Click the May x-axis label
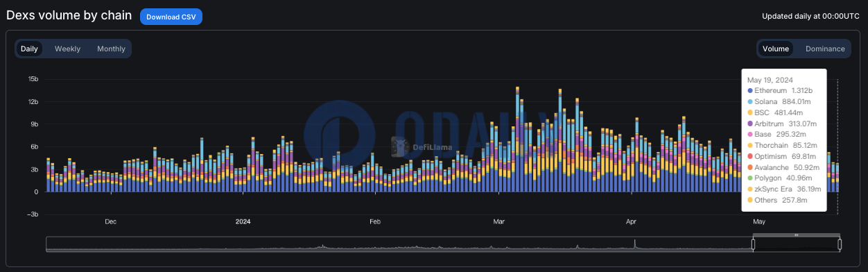The width and height of the screenshot is (868, 272). [759, 222]
